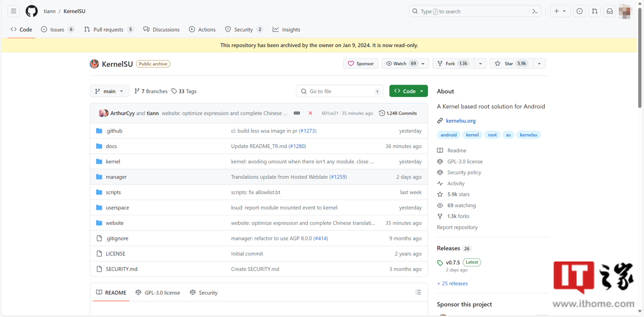The width and height of the screenshot is (644, 317).
Task: Click the Sponsor button
Action: click(x=360, y=64)
